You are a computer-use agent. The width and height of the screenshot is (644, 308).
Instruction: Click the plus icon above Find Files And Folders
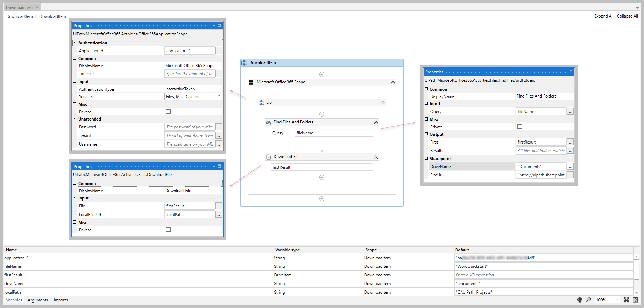click(x=322, y=114)
